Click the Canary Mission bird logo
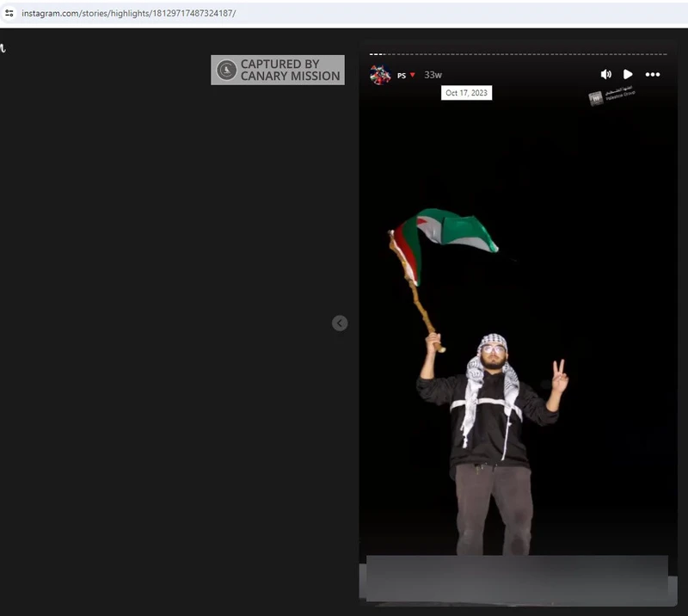This screenshot has width=688, height=616. point(226,71)
